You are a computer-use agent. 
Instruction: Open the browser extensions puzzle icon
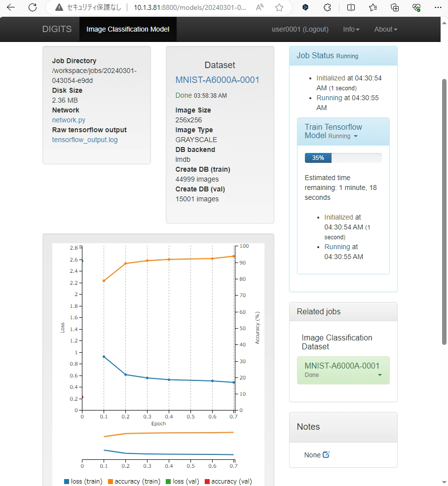point(327,7)
